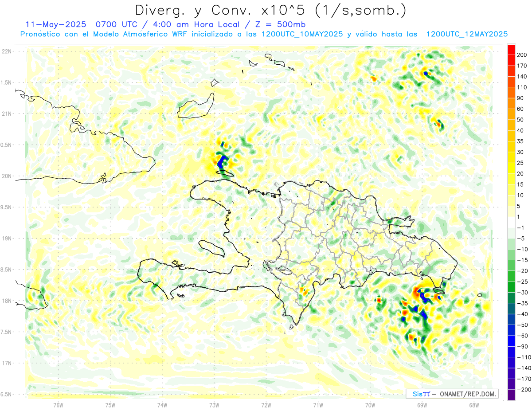Click the color bar value '-140'
The width and height of the screenshot is (532, 411).
[x=524, y=368]
